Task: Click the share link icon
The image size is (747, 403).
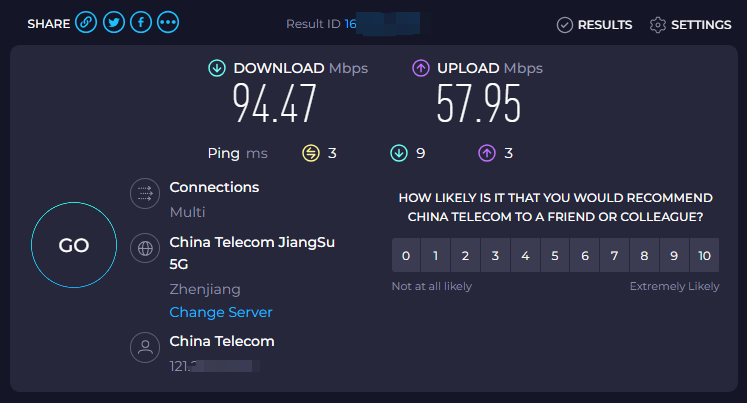Action: pos(87,23)
